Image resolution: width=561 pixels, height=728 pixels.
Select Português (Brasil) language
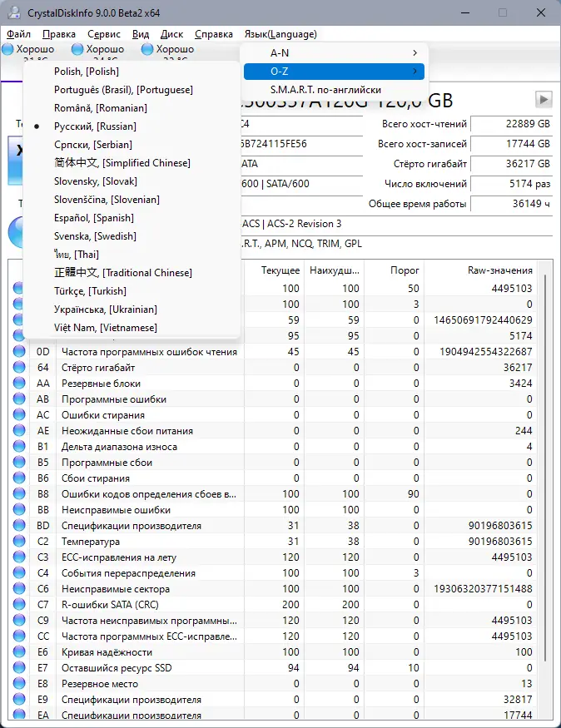pyautogui.click(x=132, y=90)
